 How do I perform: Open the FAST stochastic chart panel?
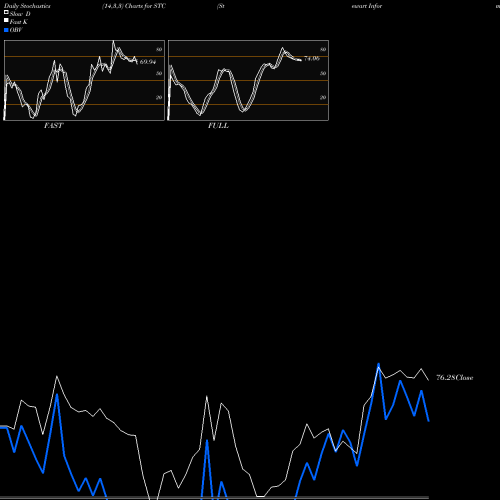[84, 80]
